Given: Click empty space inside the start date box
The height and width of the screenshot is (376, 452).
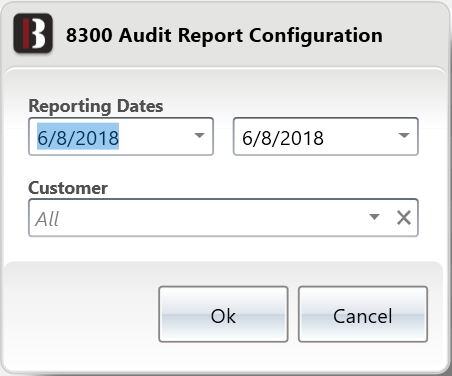Looking at the screenshot, I should tap(155, 137).
